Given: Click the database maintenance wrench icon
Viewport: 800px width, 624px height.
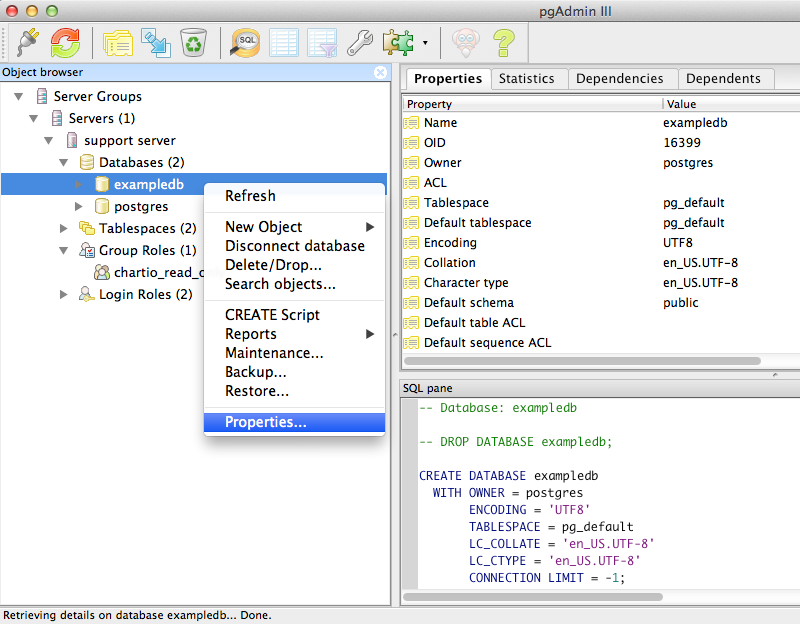Looking at the screenshot, I should click(359, 43).
